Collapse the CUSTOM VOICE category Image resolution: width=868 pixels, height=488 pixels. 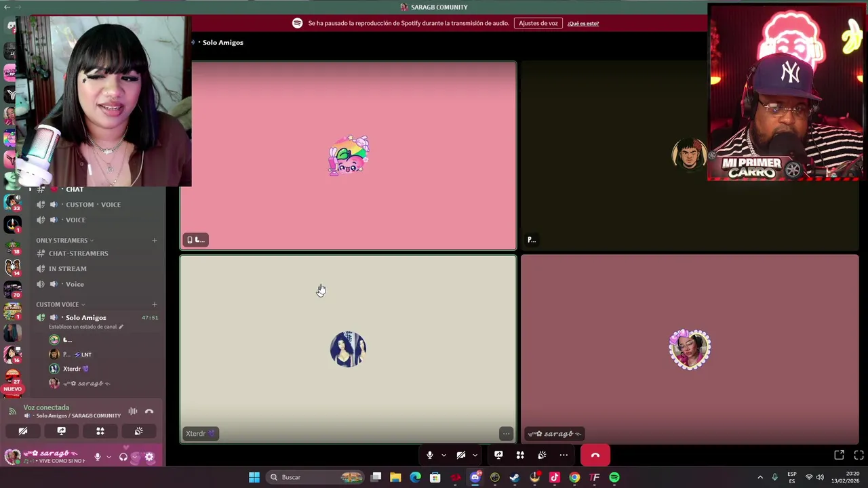point(60,304)
